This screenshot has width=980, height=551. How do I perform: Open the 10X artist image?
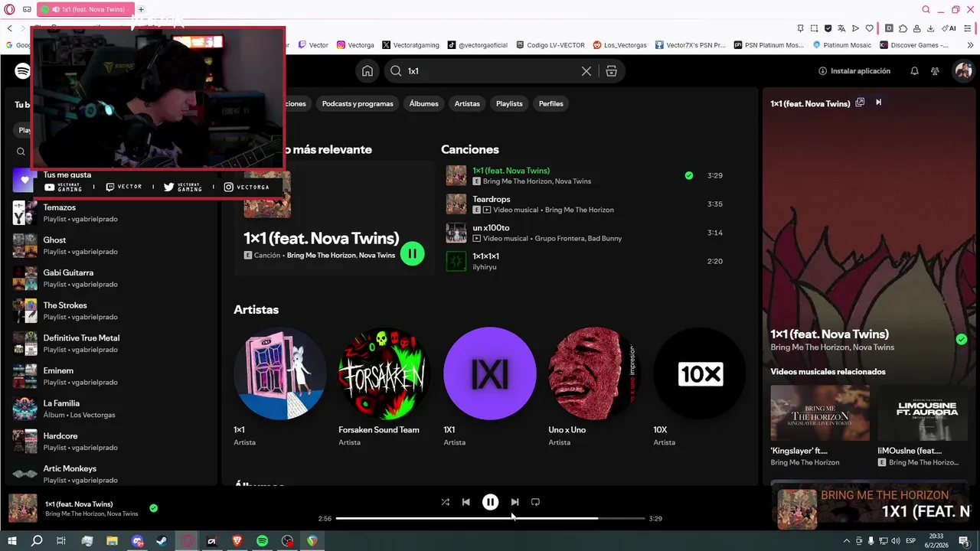point(700,373)
